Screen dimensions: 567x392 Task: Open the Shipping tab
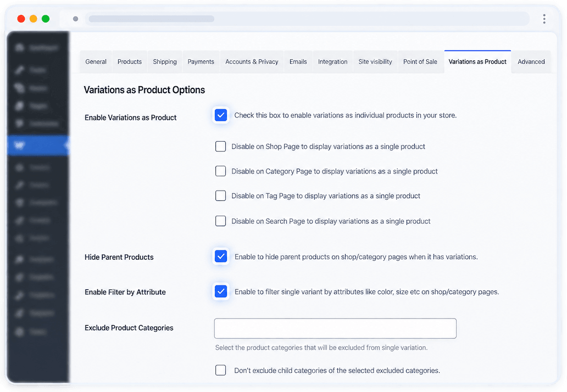coord(164,62)
